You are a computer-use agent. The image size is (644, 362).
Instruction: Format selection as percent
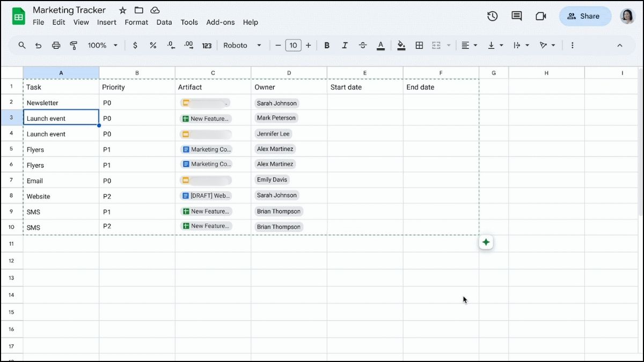point(153,46)
